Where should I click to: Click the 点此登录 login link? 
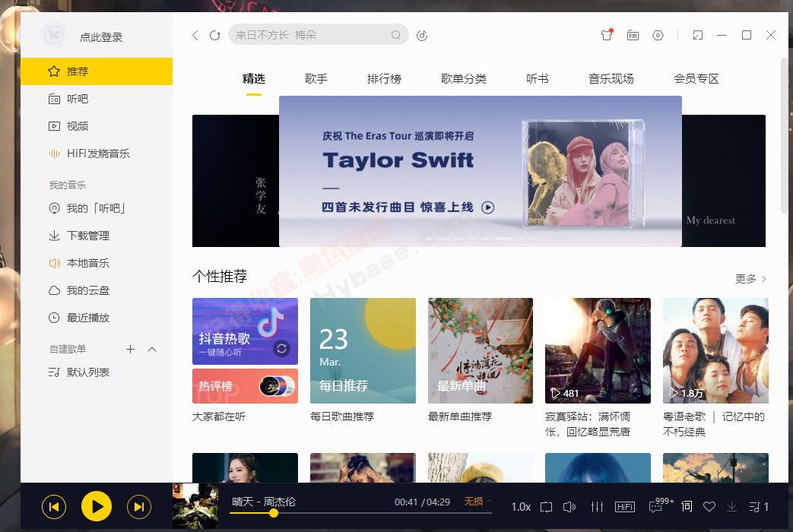pyautogui.click(x=101, y=37)
